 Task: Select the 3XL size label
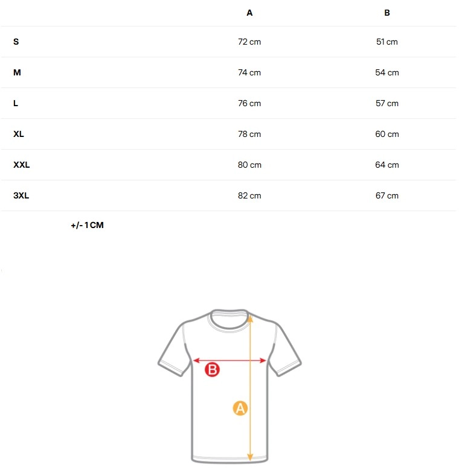[21, 195]
